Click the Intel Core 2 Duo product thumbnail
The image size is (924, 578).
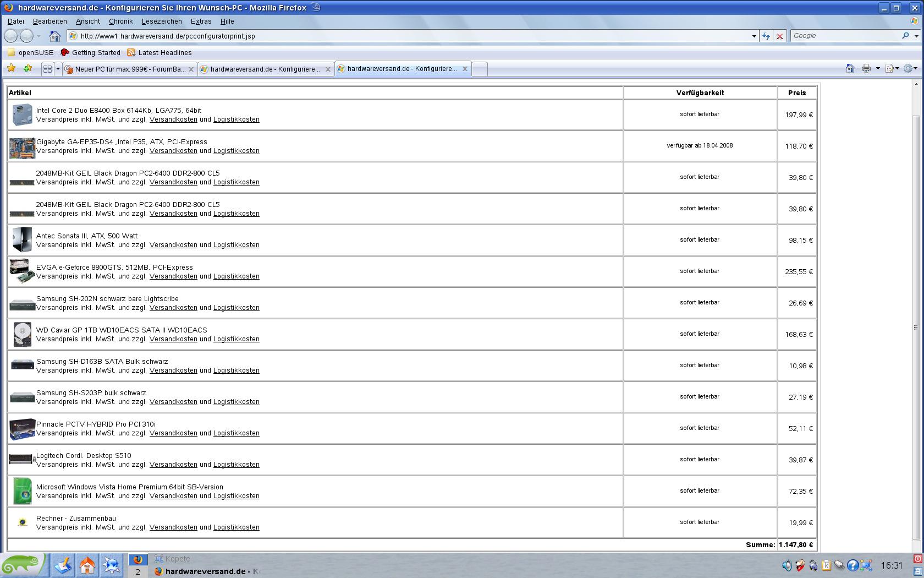(22, 114)
